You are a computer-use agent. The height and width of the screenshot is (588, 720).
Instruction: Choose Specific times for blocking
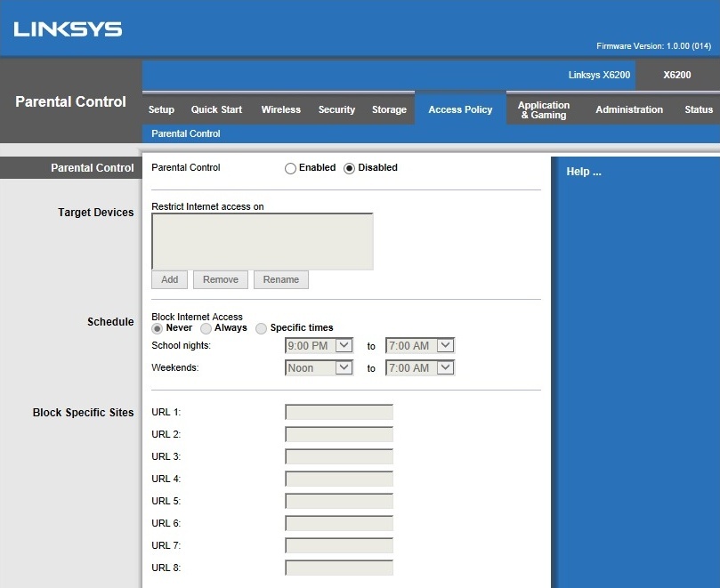click(x=260, y=327)
